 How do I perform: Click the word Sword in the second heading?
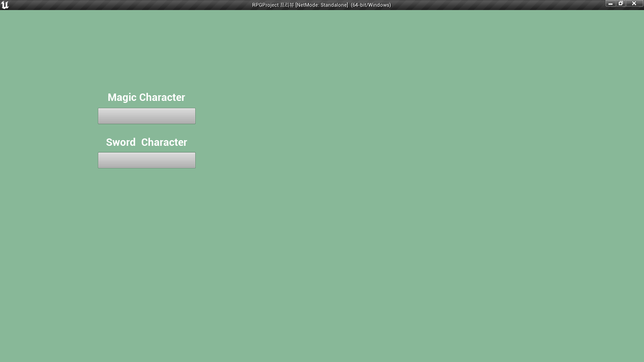tap(121, 142)
